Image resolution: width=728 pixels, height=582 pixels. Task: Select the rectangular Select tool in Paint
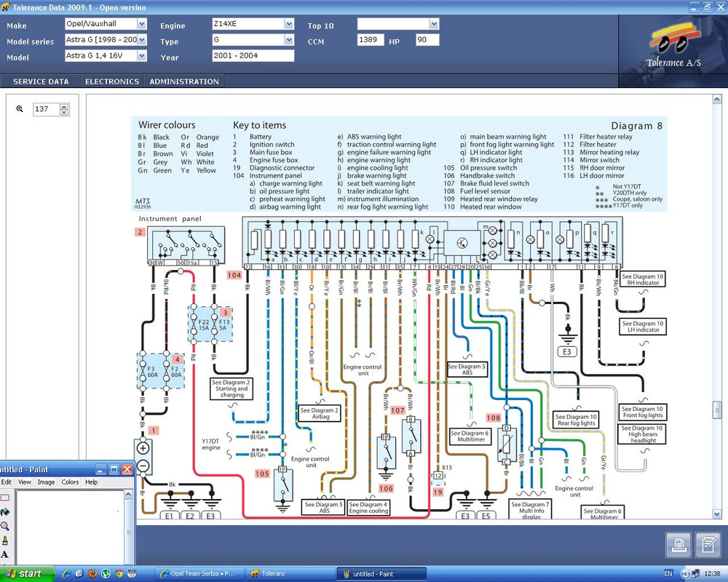pyautogui.click(x=4, y=498)
